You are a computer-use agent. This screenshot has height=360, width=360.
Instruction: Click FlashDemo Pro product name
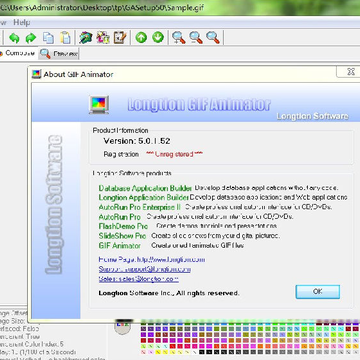point(123,226)
